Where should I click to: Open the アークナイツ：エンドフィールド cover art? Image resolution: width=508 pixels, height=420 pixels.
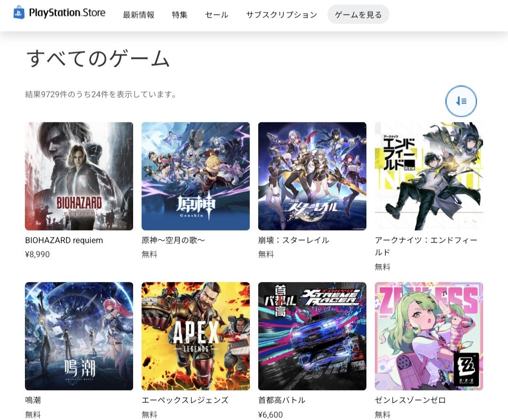click(x=429, y=176)
